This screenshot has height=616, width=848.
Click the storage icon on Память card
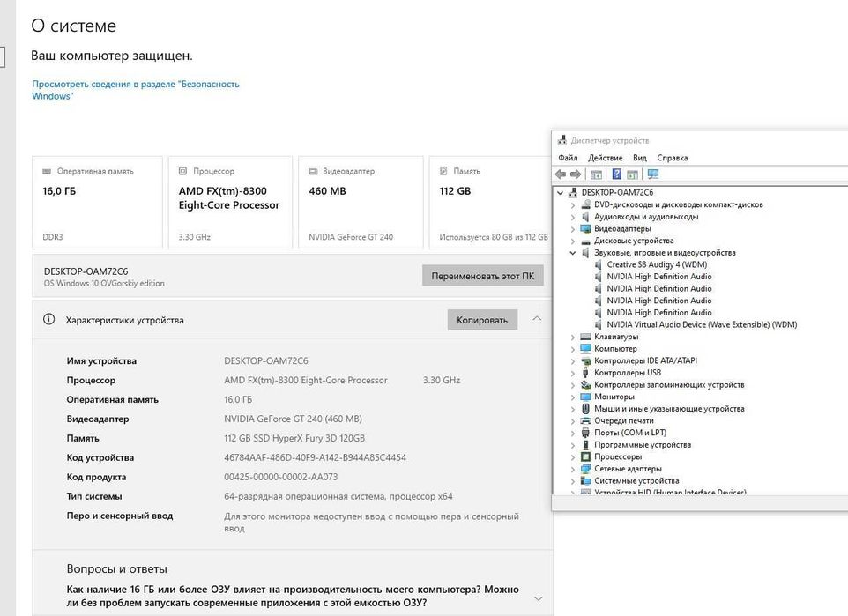tap(443, 171)
